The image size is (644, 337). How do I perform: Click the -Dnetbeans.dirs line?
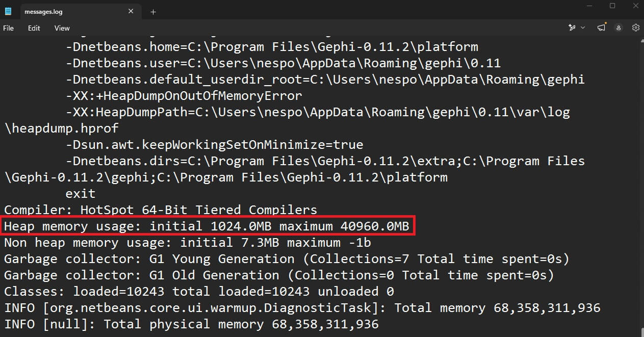pos(325,161)
